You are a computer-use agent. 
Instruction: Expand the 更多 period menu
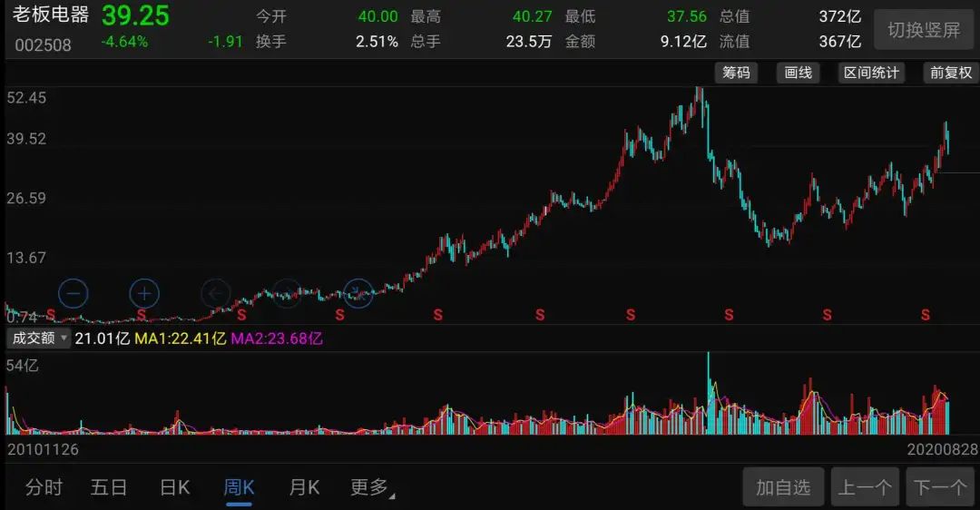372,487
